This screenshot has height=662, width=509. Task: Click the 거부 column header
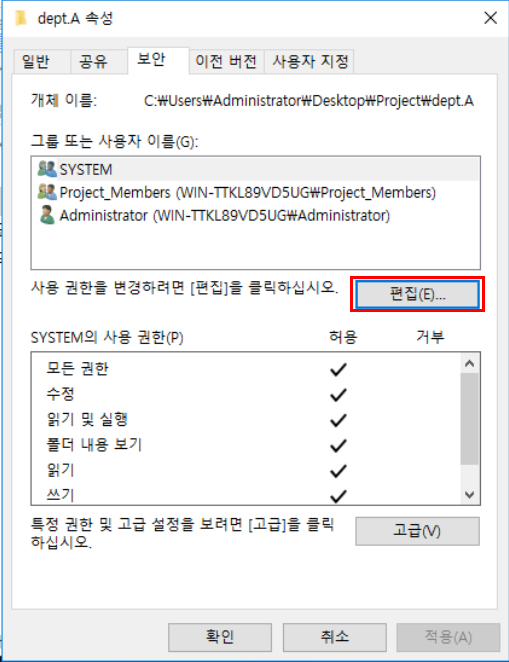click(430, 337)
